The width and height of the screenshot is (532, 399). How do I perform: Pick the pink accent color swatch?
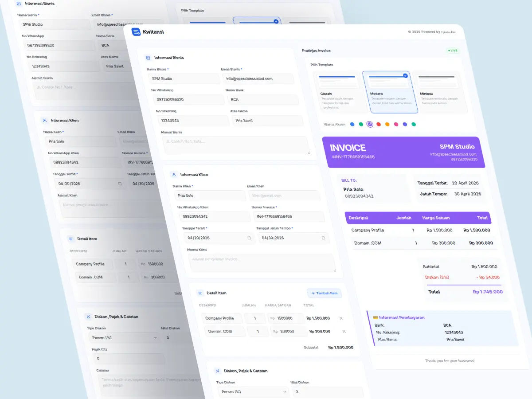coord(396,125)
